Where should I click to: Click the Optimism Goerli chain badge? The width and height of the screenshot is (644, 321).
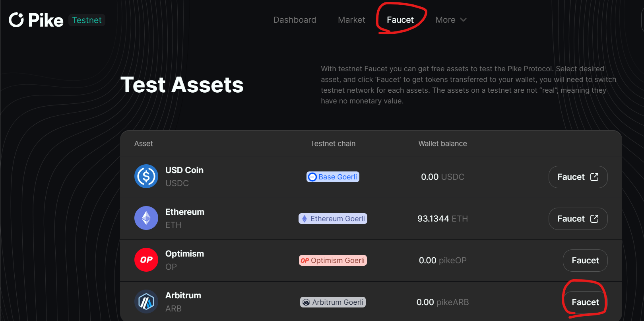(333, 260)
